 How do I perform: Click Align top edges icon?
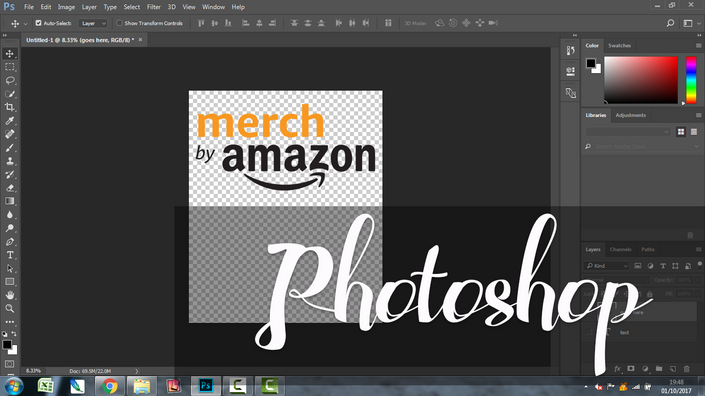click(x=201, y=23)
